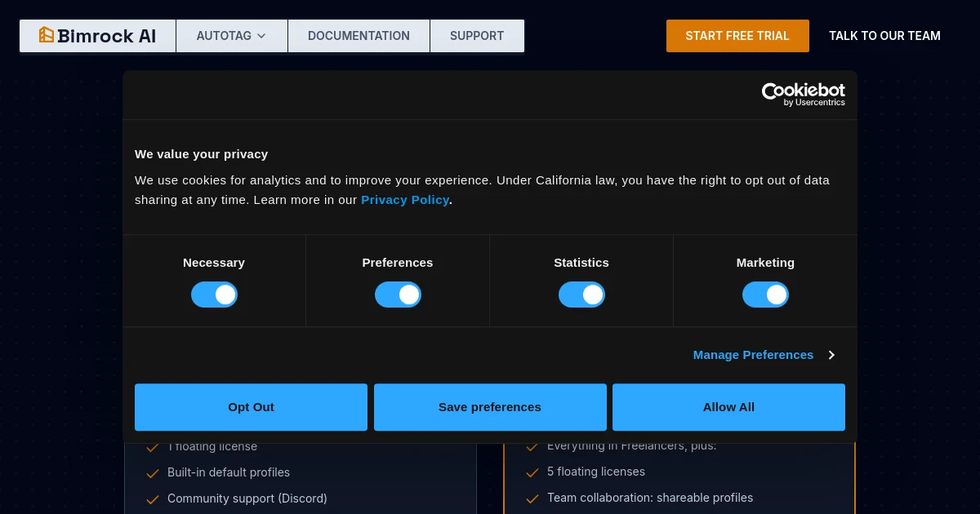Toggle the Necessary cookies switch
Screen dimensions: 980x514
[214, 295]
